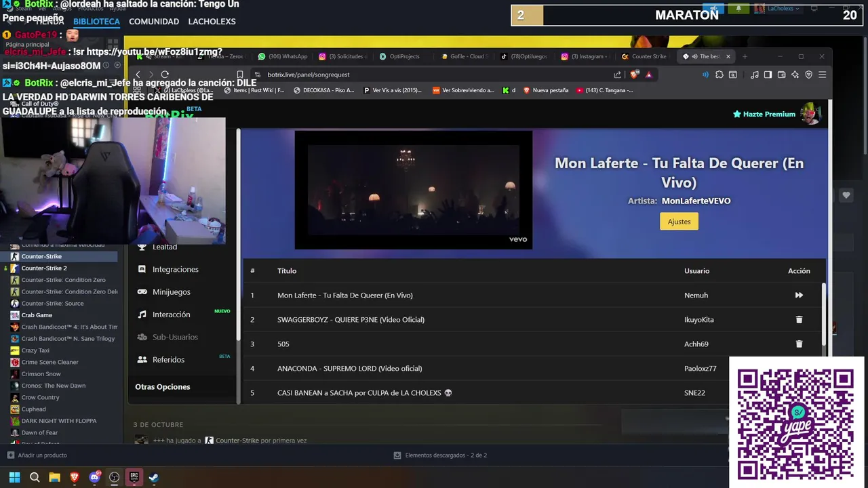The height and width of the screenshot is (488, 868).
Task: Open the Nueva pestaña bookmark
Action: 545,90
